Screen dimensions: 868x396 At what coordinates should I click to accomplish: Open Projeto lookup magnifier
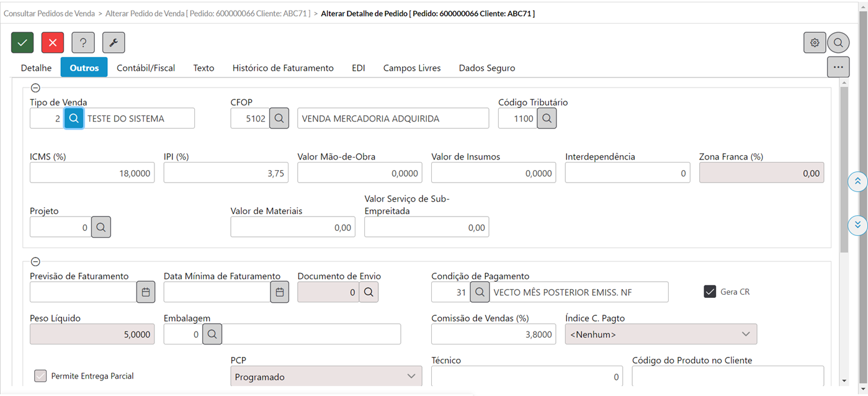click(x=101, y=227)
